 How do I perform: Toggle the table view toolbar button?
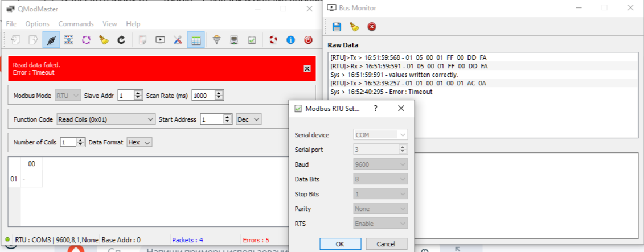pos(196,40)
